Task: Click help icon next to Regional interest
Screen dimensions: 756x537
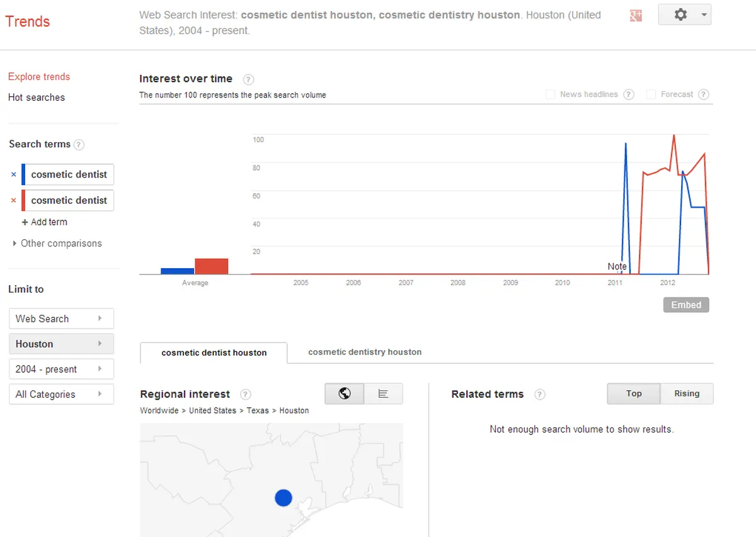Action: [246, 395]
